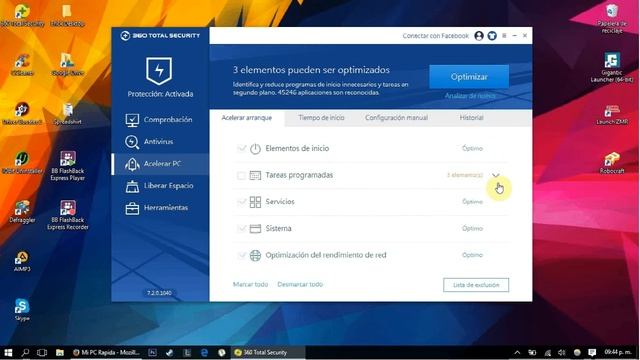Click the Optimizar button
Image resolution: width=640 pixels, height=360 pixels.
[469, 77]
